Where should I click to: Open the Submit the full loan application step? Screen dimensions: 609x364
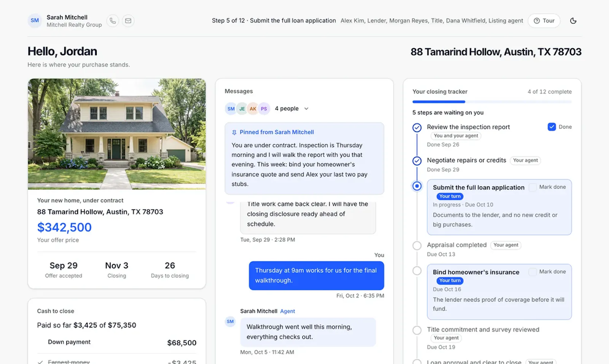click(x=499, y=207)
